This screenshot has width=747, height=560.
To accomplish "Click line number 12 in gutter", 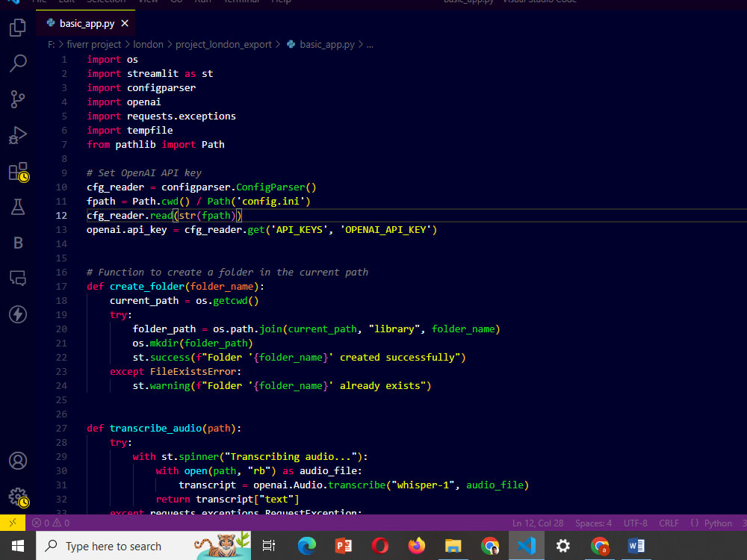I will [61, 215].
